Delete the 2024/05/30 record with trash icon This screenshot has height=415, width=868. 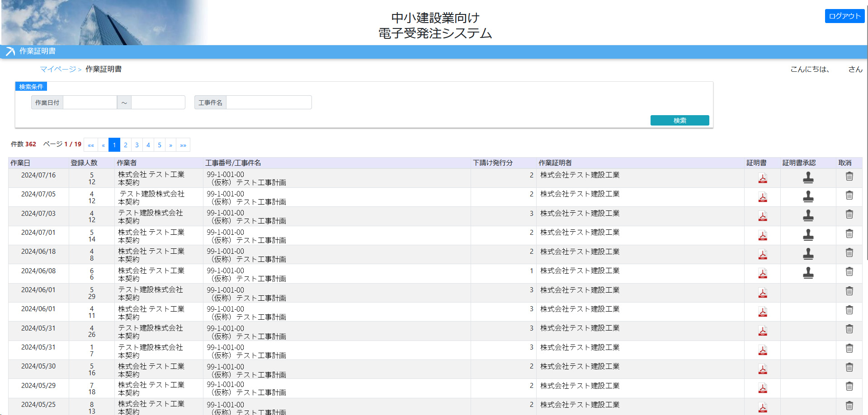(x=849, y=368)
